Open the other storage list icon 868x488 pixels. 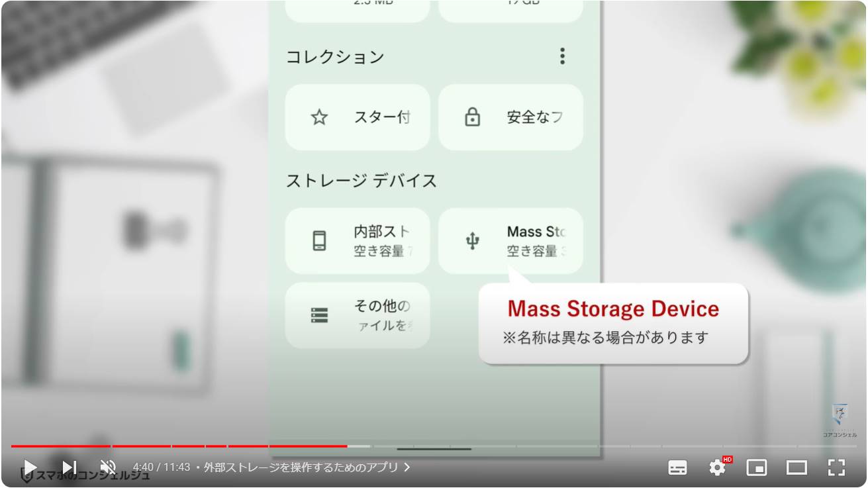point(320,315)
